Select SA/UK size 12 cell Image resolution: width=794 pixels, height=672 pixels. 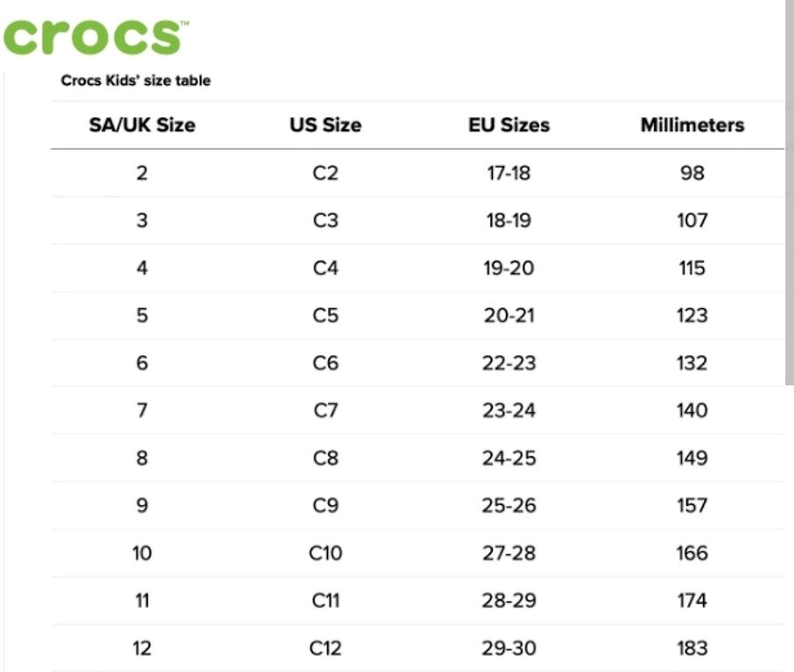click(143, 648)
